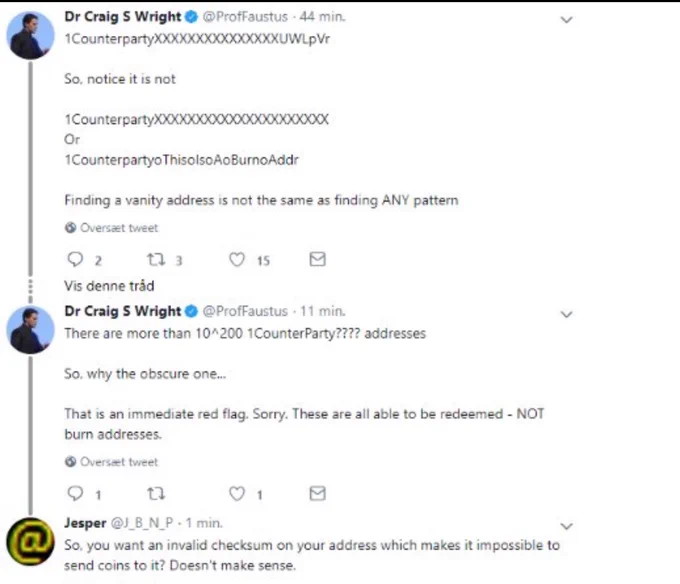Open options chevron on the 44 min tweet
The height and width of the screenshot is (584, 680).
[x=566, y=20]
